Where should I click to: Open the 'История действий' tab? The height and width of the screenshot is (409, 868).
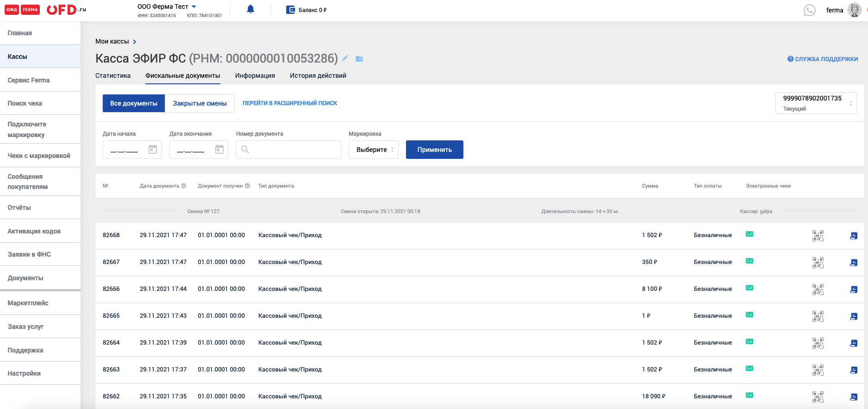click(x=318, y=76)
